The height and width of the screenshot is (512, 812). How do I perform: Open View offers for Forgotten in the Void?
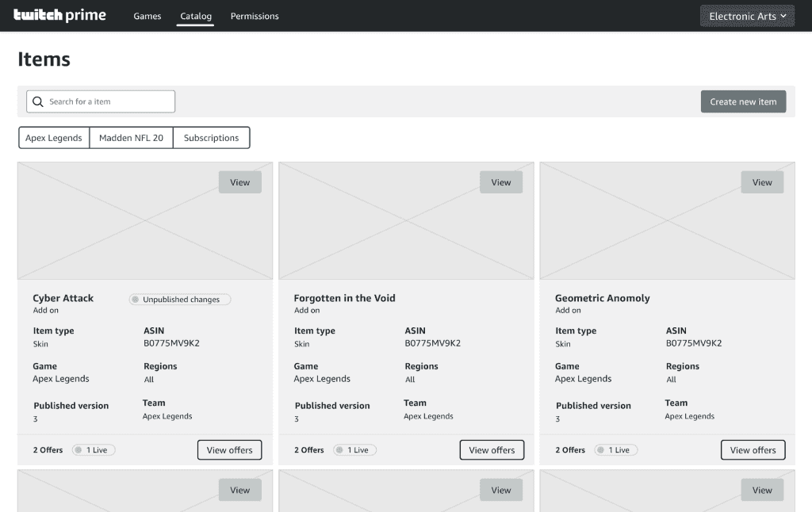click(492, 450)
